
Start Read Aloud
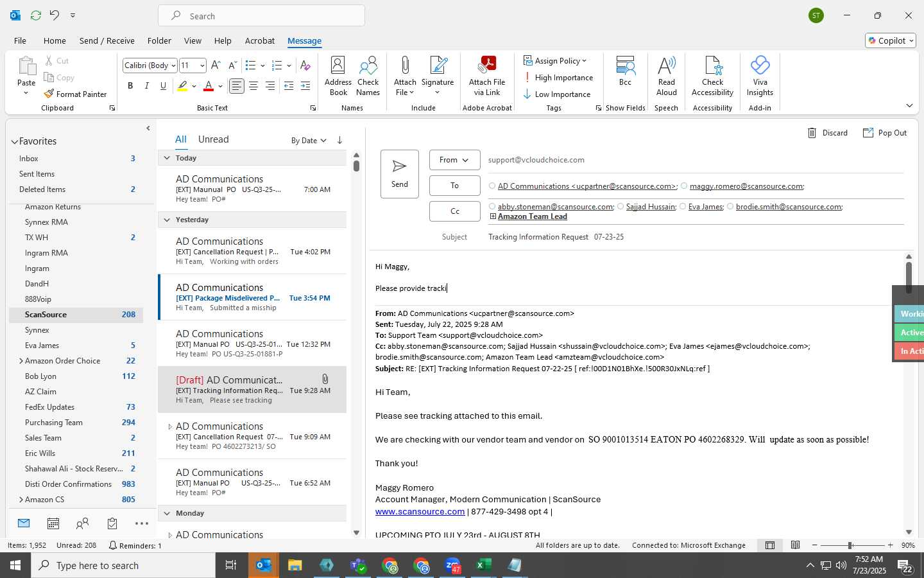667,76
